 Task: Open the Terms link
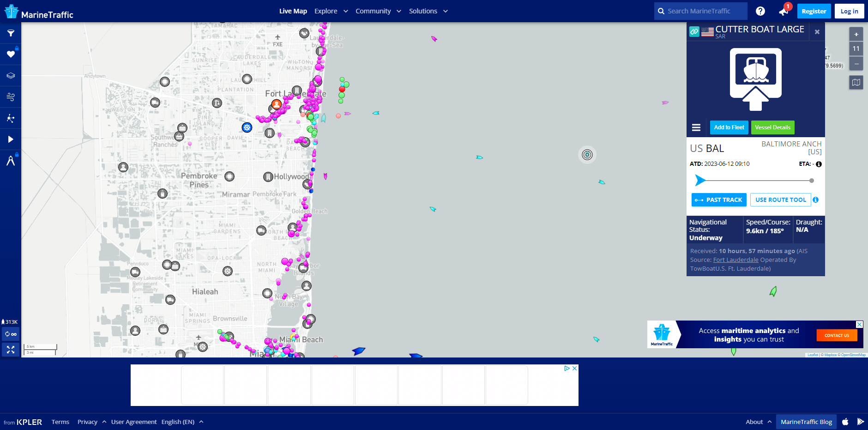60,422
